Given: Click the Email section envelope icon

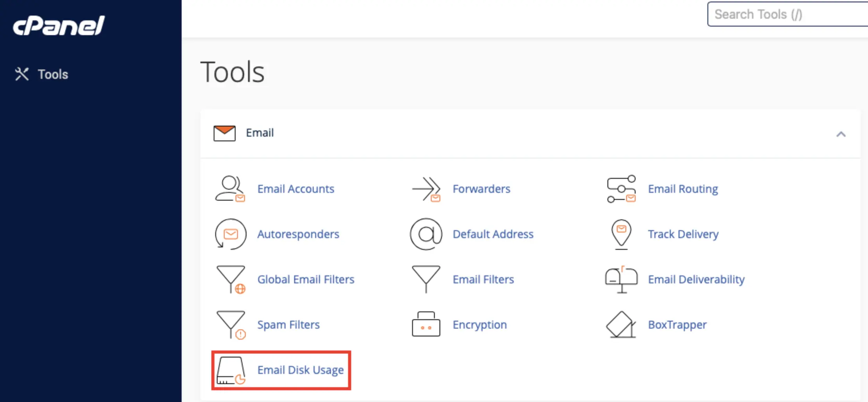Looking at the screenshot, I should point(225,133).
